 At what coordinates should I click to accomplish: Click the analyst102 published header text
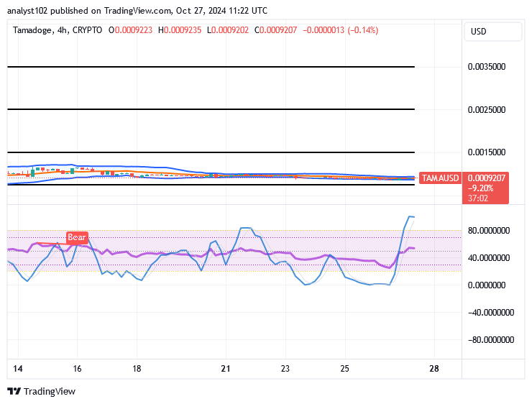click(137, 11)
